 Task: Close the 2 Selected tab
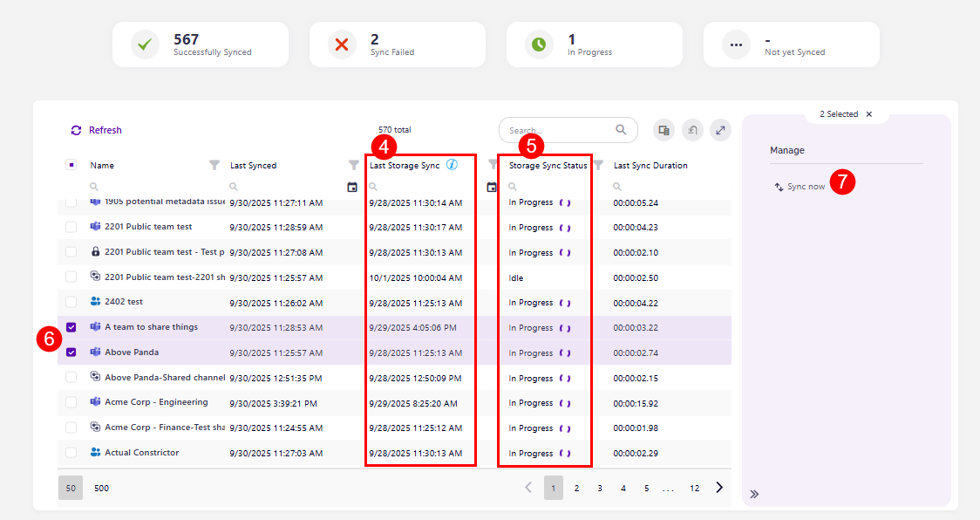click(x=868, y=113)
